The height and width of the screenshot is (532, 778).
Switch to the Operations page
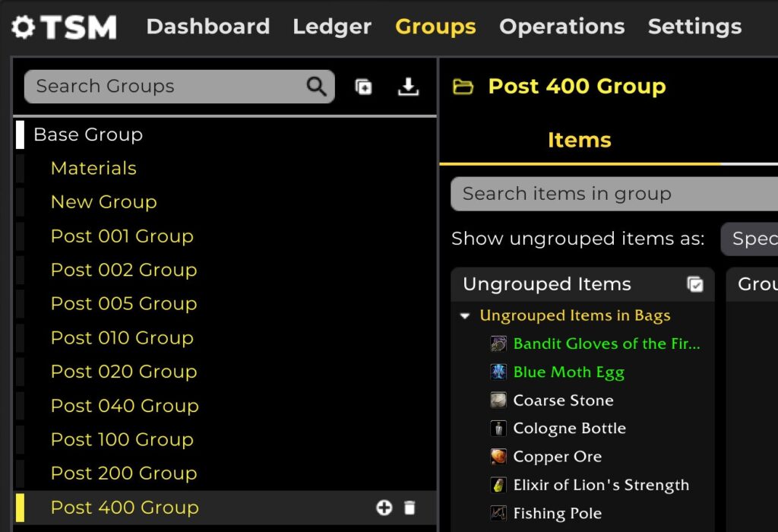[x=561, y=27]
